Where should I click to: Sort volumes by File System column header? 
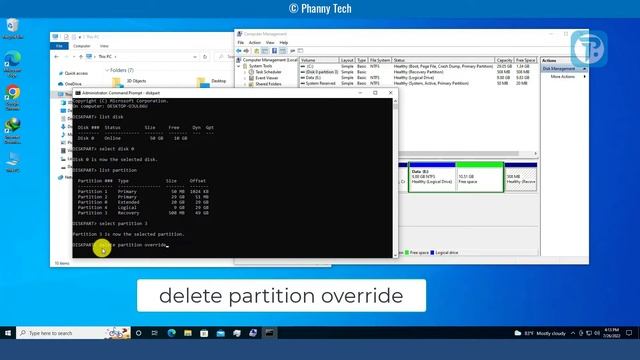point(380,60)
